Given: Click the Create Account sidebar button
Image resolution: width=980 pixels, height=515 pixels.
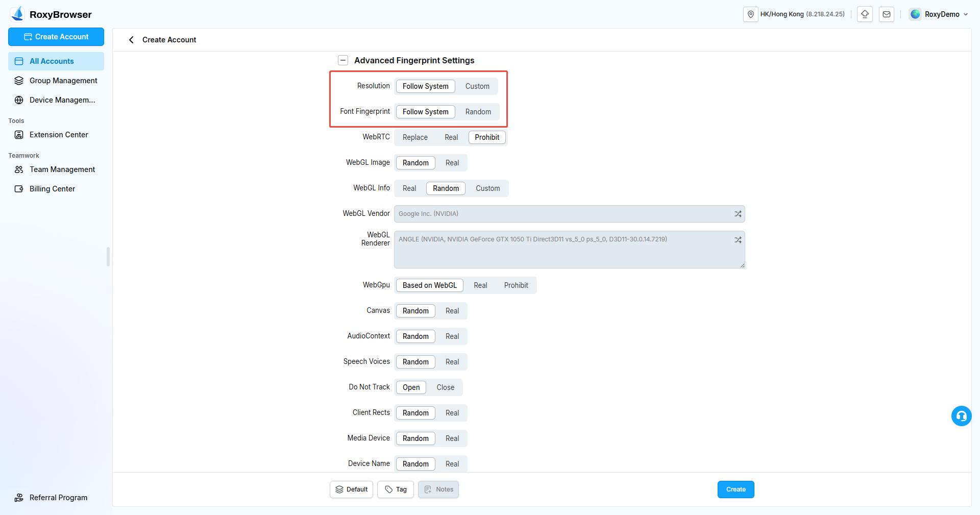Looking at the screenshot, I should click(x=56, y=37).
